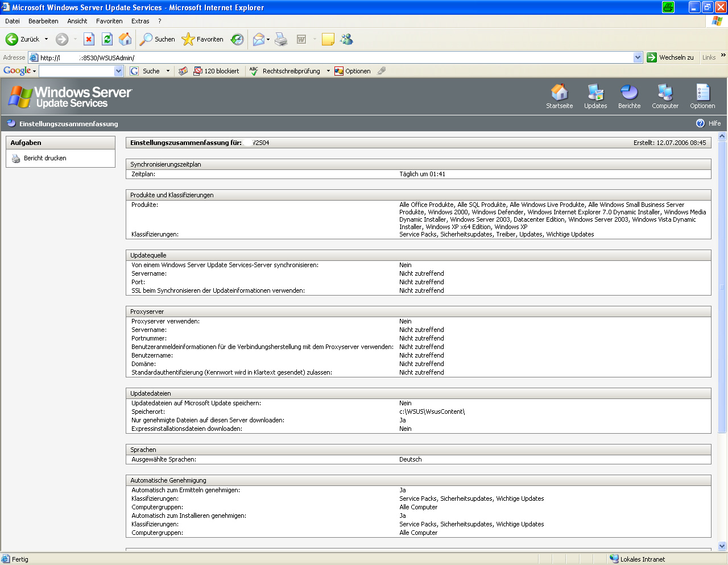Click the page scrollbar down arrow

tap(722, 546)
